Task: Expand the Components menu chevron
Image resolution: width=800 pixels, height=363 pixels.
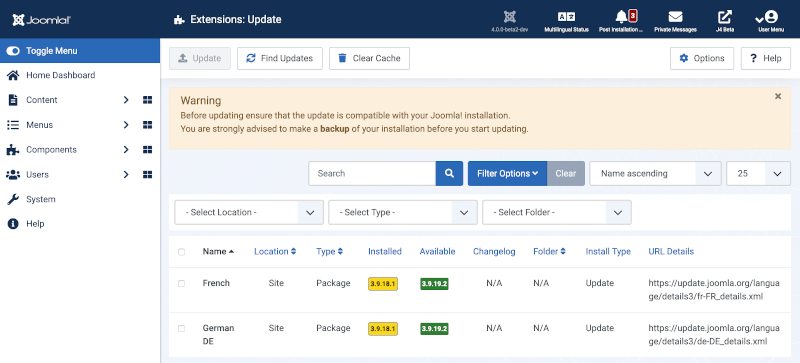Action: pos(126,150)
